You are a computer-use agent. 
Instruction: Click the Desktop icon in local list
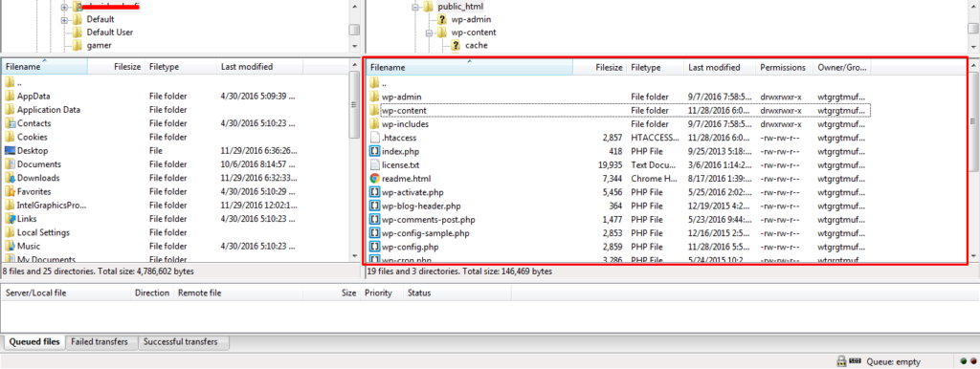coord(10,150)
